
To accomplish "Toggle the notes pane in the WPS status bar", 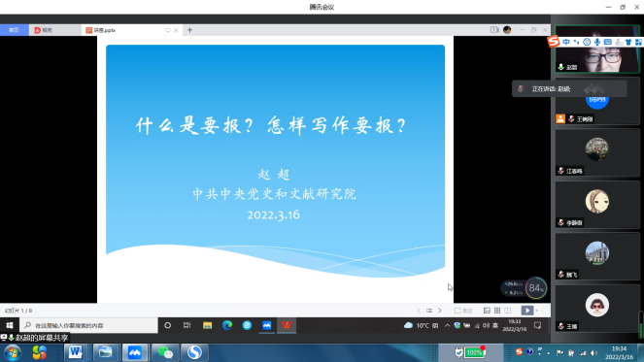I will point(463,311).
